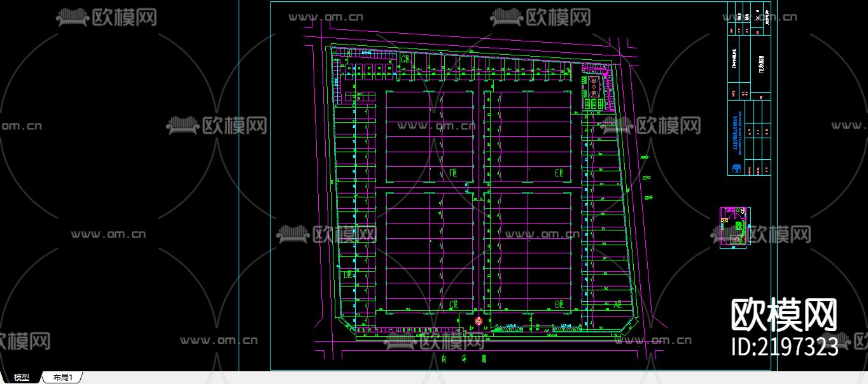Select the G区 zone label
Image resolution: width=868 pixels, height=384 pixels.
405,59
